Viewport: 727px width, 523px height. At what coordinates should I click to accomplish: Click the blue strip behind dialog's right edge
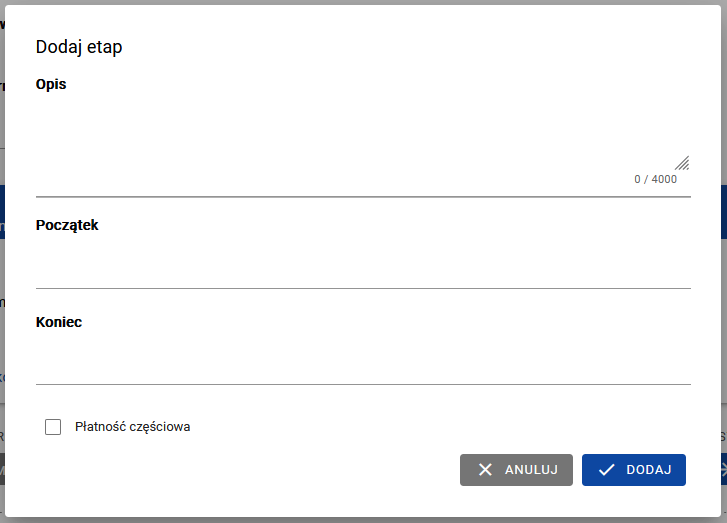click(x=724, y=212)
